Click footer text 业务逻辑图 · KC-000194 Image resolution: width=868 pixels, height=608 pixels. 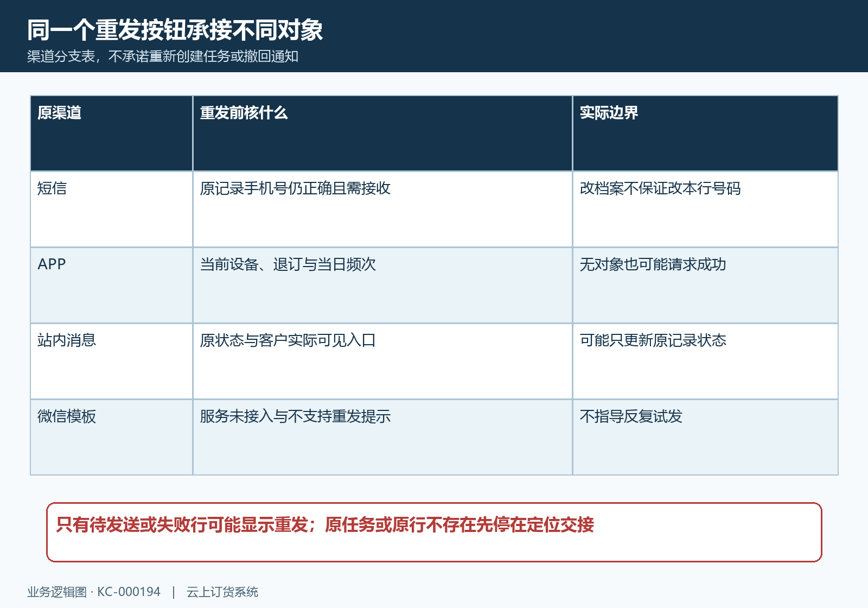(x=94, y=592)
